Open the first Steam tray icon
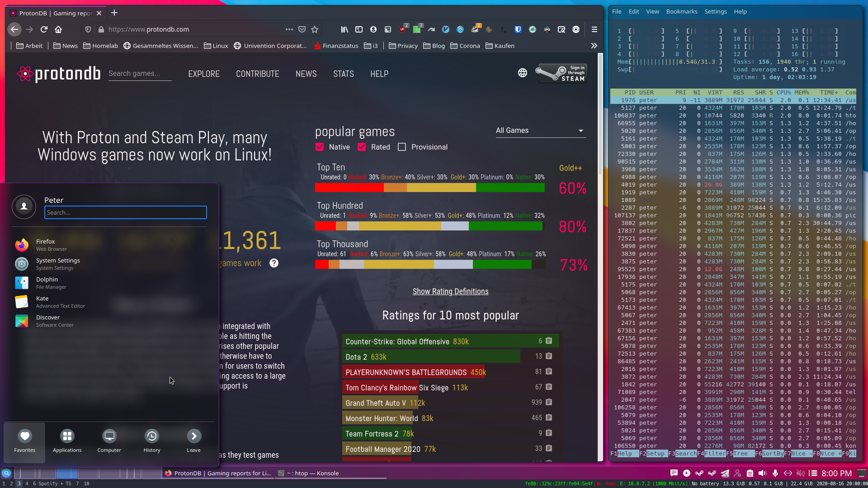Screen dimensions: 868x488 (699, 473)
